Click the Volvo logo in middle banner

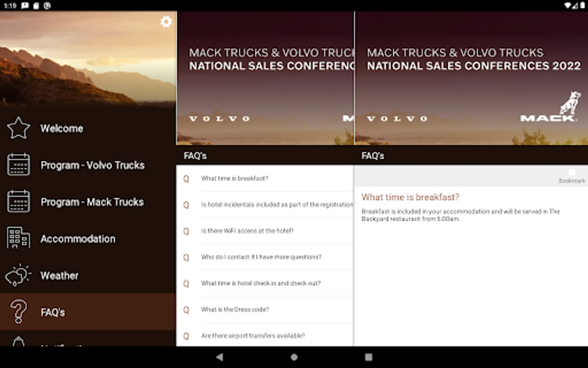(220, 119)
